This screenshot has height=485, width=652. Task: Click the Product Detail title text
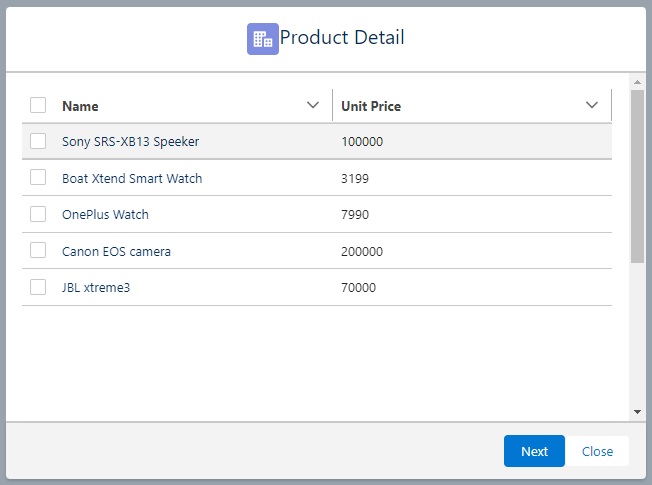coord(342,37)
